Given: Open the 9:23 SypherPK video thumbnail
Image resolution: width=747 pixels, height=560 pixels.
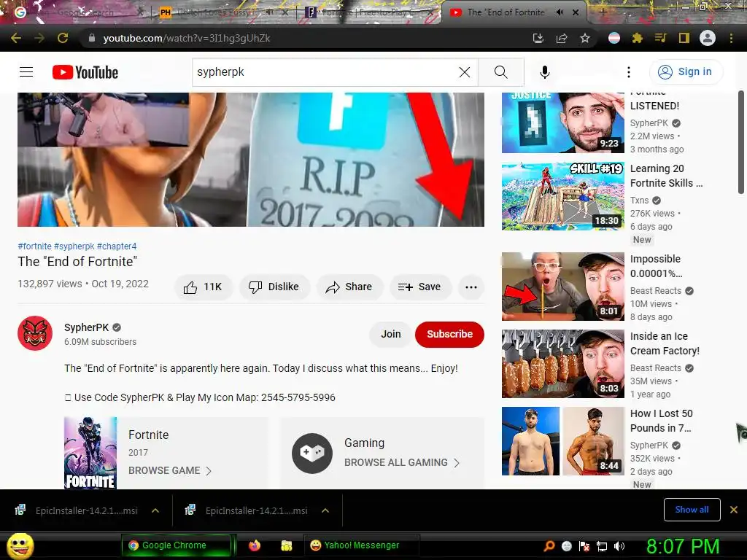Looking at the screenshot, I should click(562, 122).
